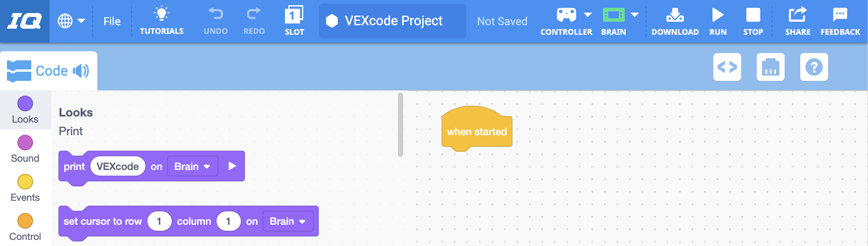Open the Help question mark icon
Viewport: 868px width, 246px height.
click(814, 67)
